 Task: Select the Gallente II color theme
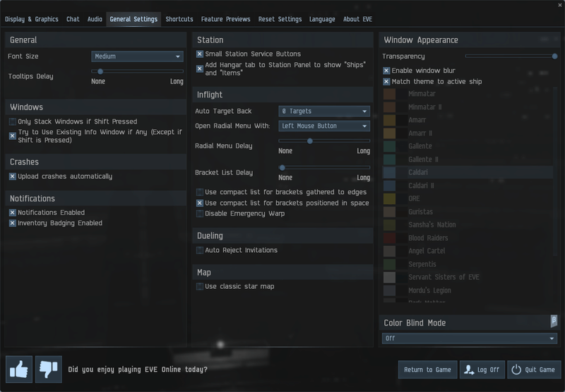468,159
